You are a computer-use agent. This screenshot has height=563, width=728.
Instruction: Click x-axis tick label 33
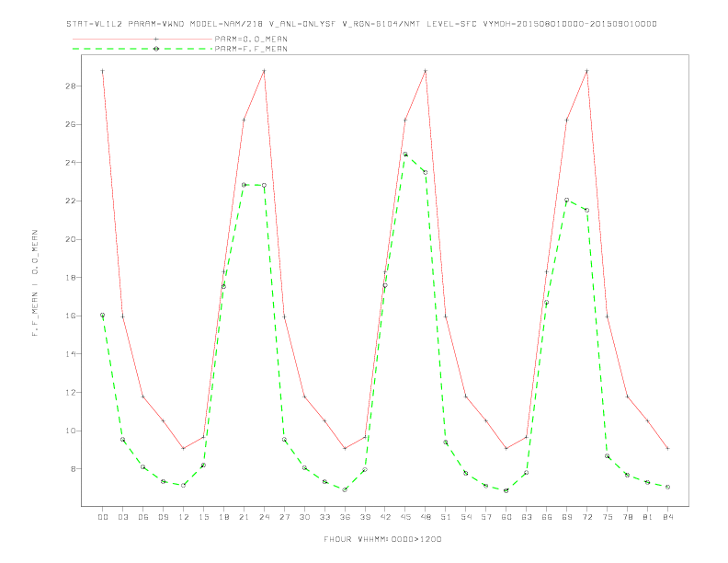tap(324, 517)
